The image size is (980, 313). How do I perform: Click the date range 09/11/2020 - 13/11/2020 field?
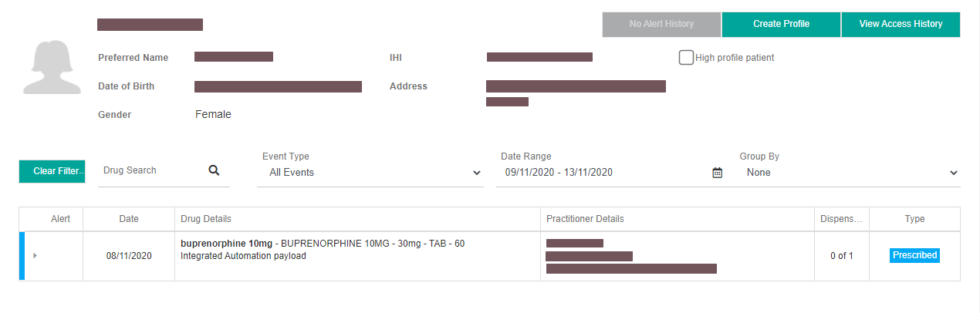tap(602, 173)
